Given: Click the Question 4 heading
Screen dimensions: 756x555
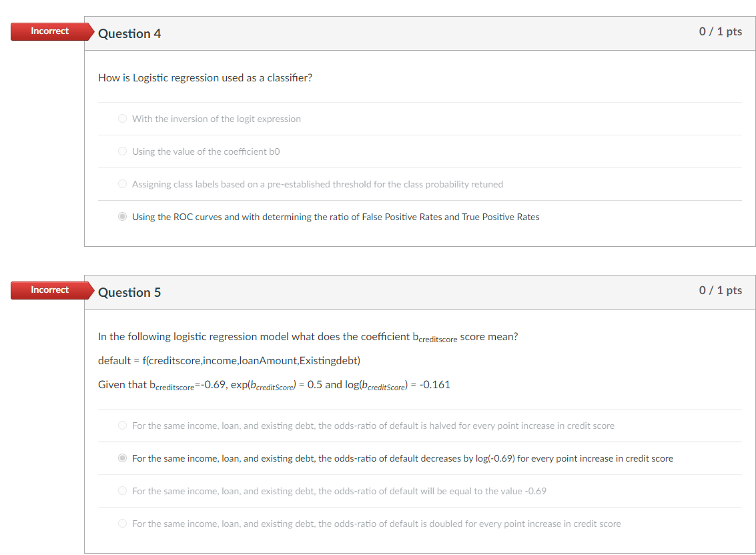Looking at the screenshot, I should (x=130, y=33).
